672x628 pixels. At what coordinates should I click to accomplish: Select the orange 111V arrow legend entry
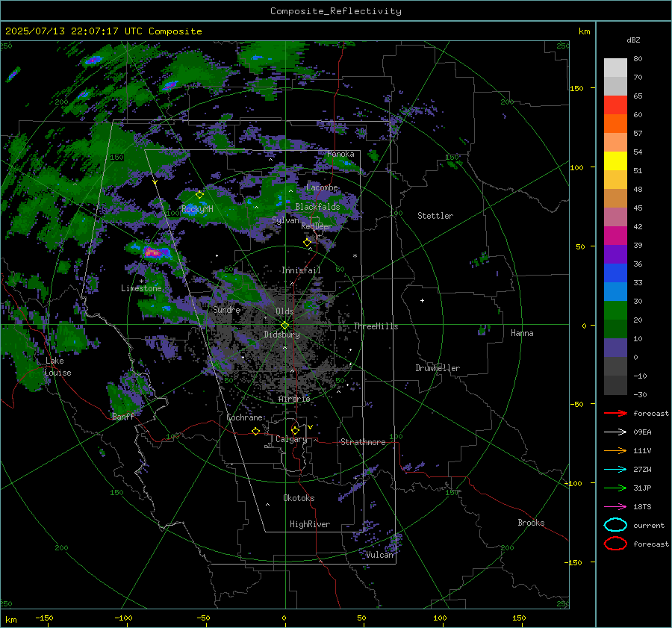point(615,450)
